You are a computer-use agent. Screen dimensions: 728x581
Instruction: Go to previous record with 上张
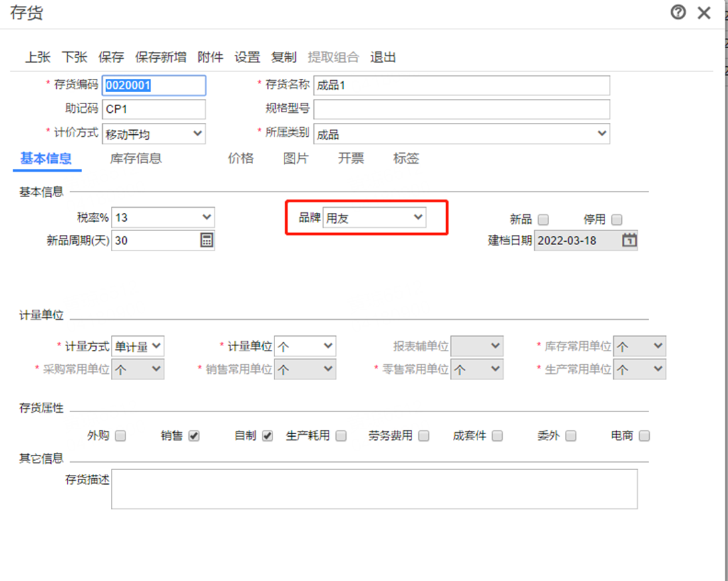(37, 57)
